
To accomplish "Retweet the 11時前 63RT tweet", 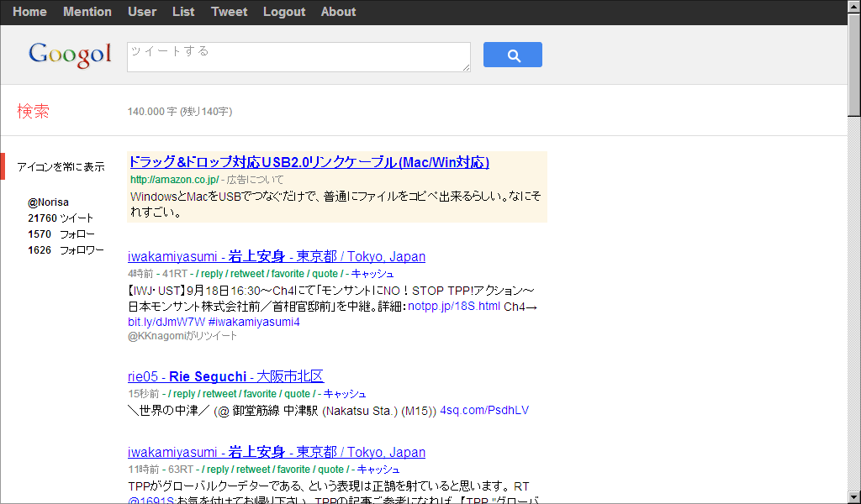I will [x=252, y=470].
